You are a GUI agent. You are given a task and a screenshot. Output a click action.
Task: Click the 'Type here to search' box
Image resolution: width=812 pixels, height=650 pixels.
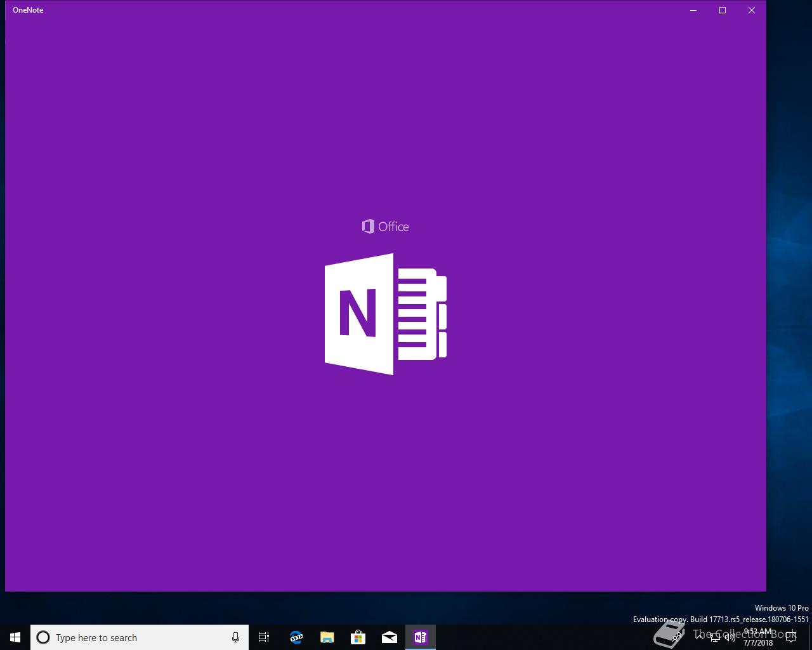(140, 637)
